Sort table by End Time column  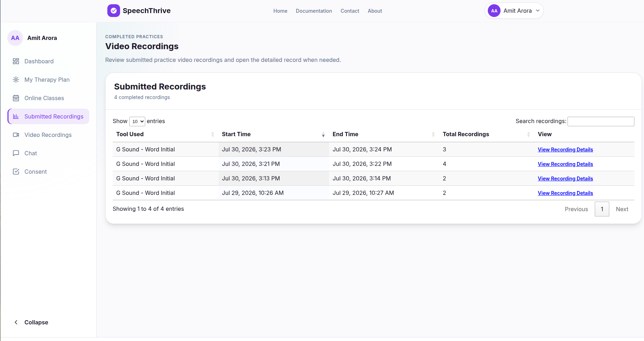click(x=384, y=134)
